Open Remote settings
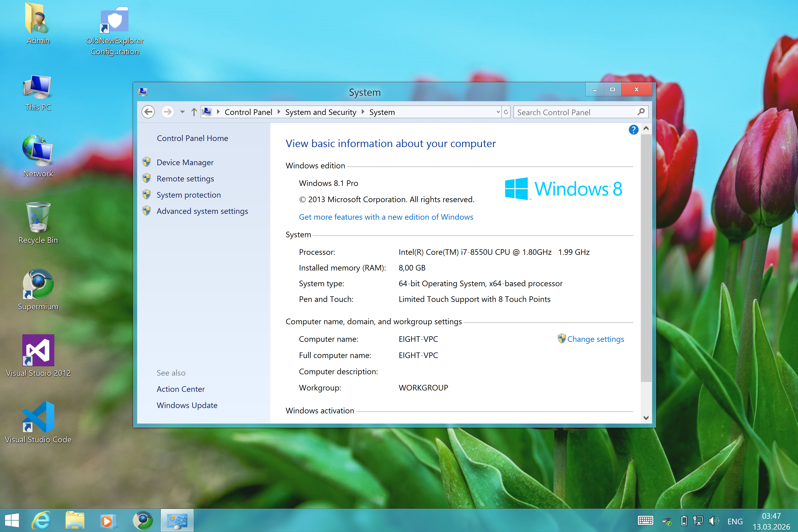This screenshot has width=798, height=532. 185,179
